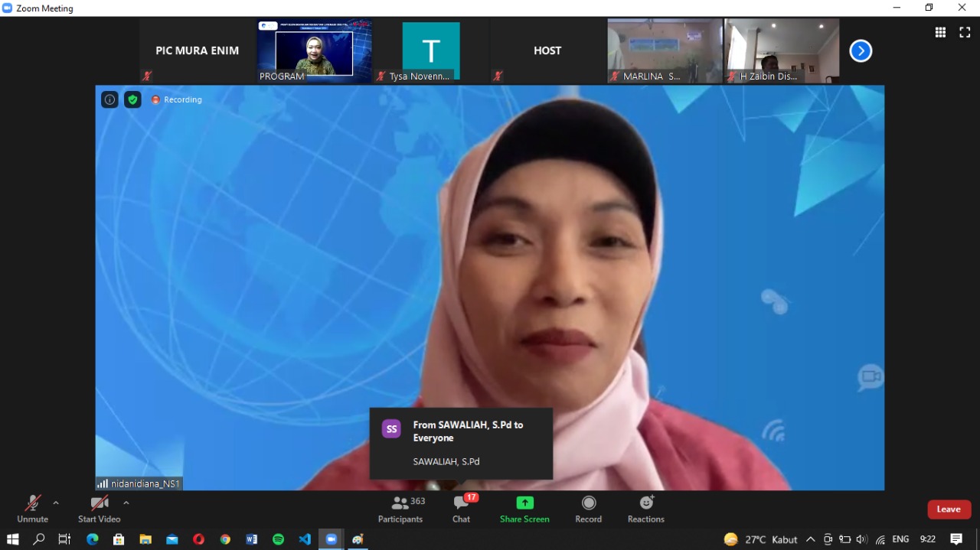
Task: Expand video options arrow next to Start Video
Action: point(126,503)
